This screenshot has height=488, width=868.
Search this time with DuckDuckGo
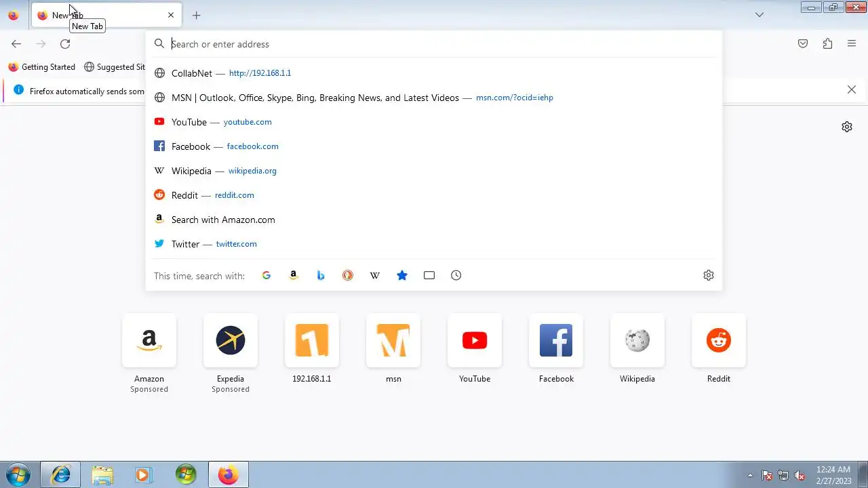click(x=348, y=275)
